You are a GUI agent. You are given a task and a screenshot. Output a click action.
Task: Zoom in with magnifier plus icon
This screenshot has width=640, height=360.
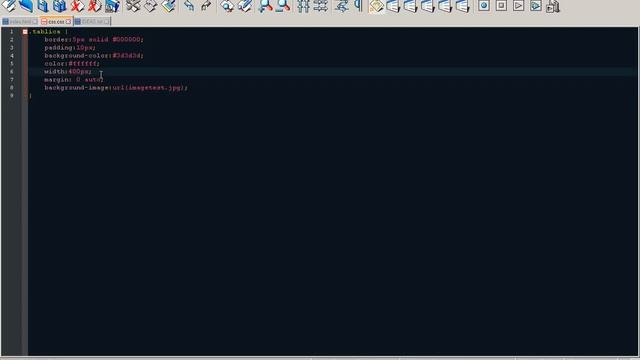coord(265,6)
